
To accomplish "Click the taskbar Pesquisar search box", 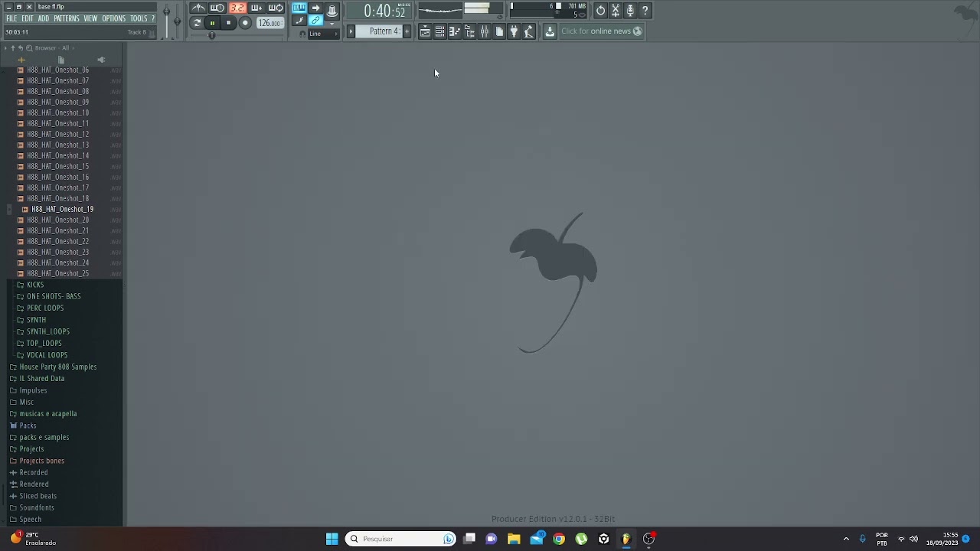I will (x=400, y=539).
